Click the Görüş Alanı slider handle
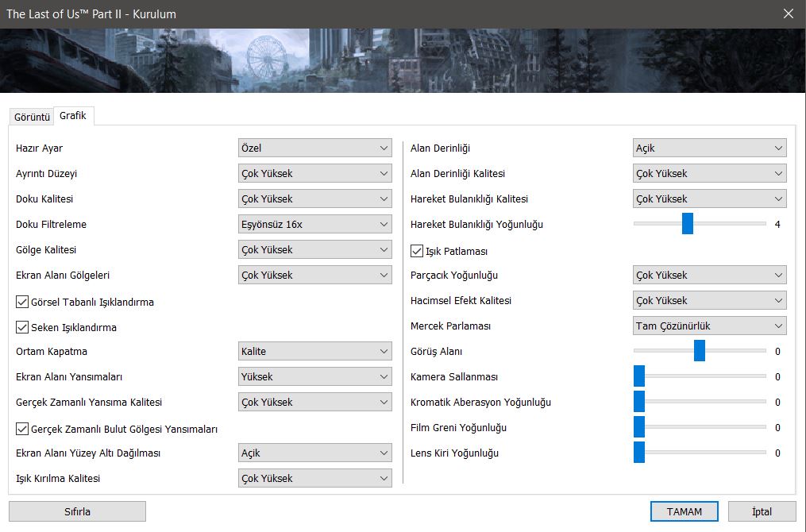806x532 pixels. [x=699, y=350]
